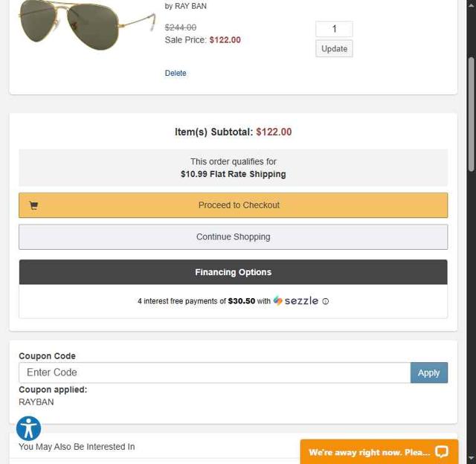Viewport: 476px width, 464px height.
Task: Click the shopping cart icon on checkout button
Action: [x=33, y=206]
